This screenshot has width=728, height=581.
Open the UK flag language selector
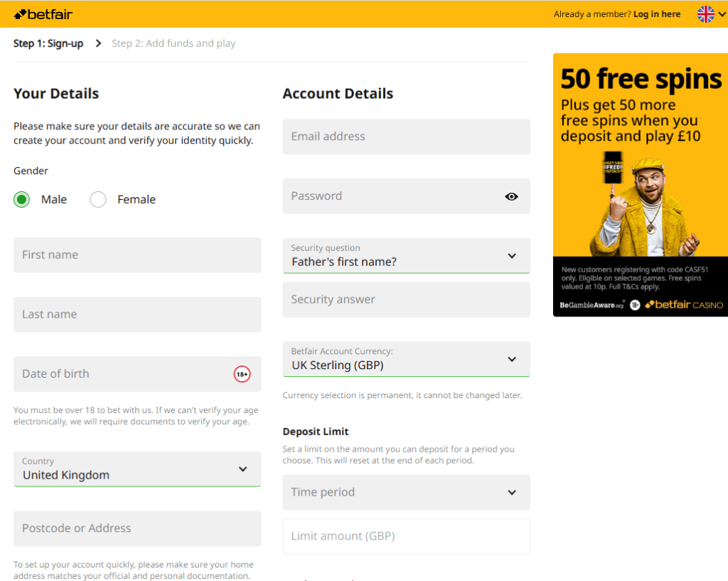706,14
